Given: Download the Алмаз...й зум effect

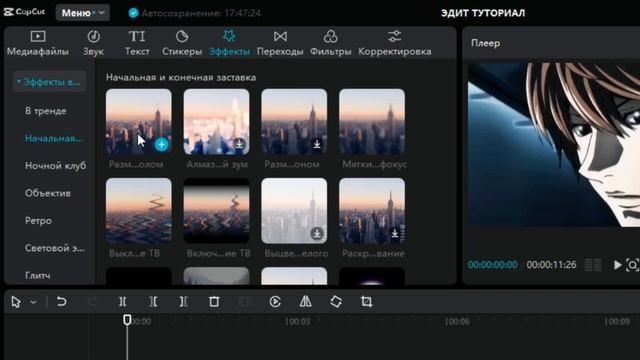Looking at the screenshot, I should (x=239, y=144).
